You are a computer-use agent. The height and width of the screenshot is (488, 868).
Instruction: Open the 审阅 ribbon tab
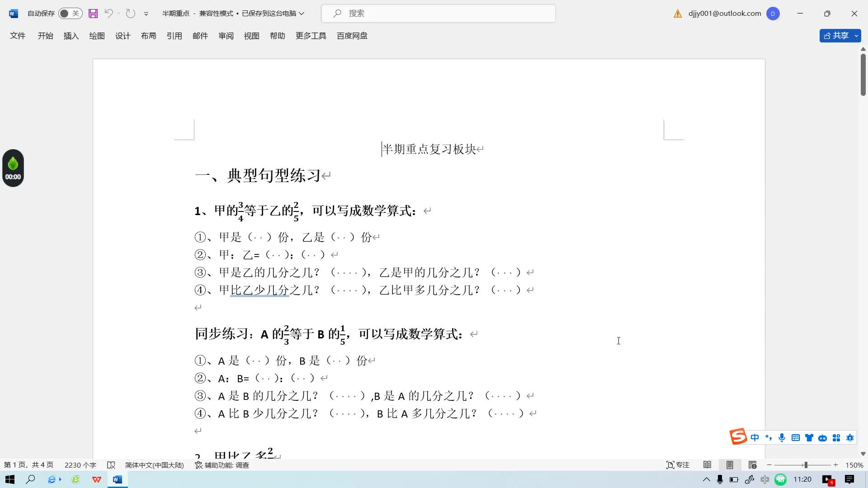point(226,36)
